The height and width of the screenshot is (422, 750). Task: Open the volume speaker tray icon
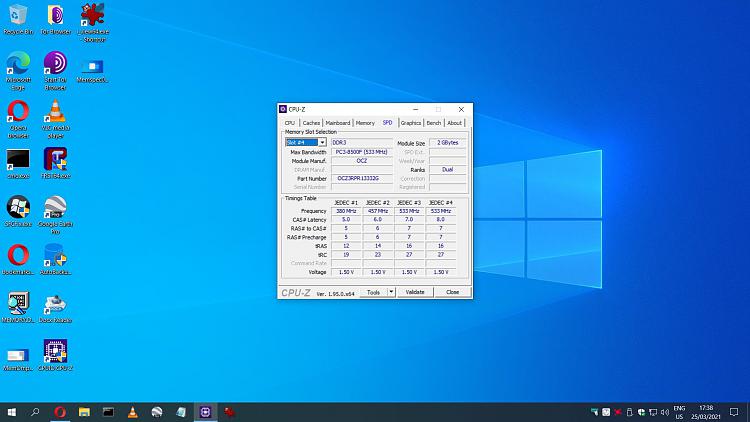tap(665, 412)
